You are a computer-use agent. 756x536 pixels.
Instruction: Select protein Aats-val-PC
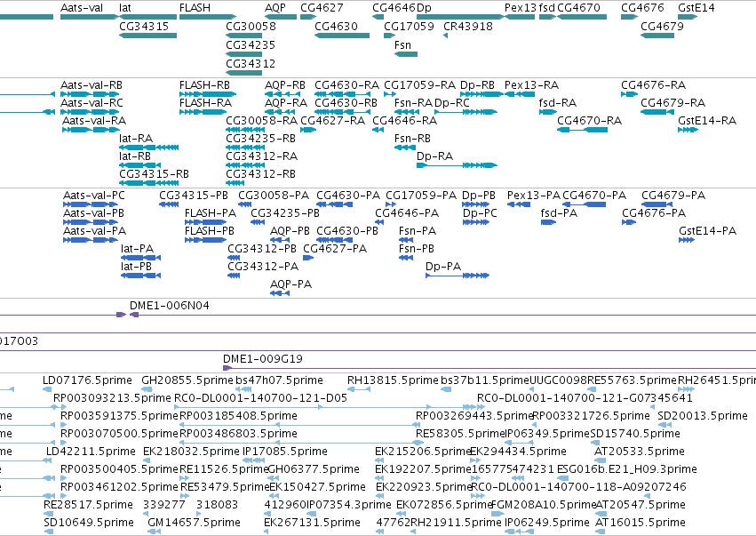tap(93, 196)
